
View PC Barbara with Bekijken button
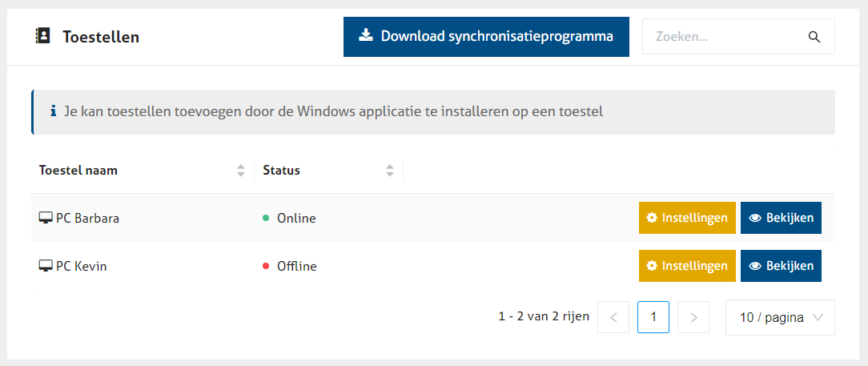(x=781, y=218)
